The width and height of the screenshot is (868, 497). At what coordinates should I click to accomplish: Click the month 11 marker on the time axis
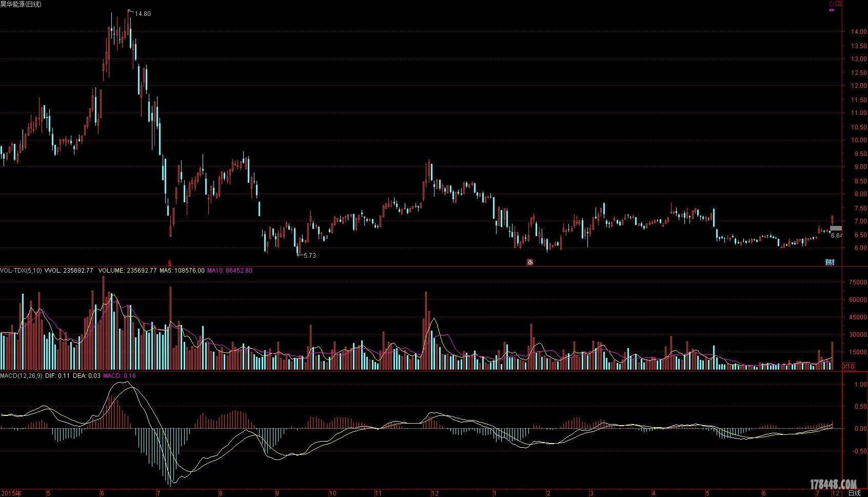coord(379,493)
